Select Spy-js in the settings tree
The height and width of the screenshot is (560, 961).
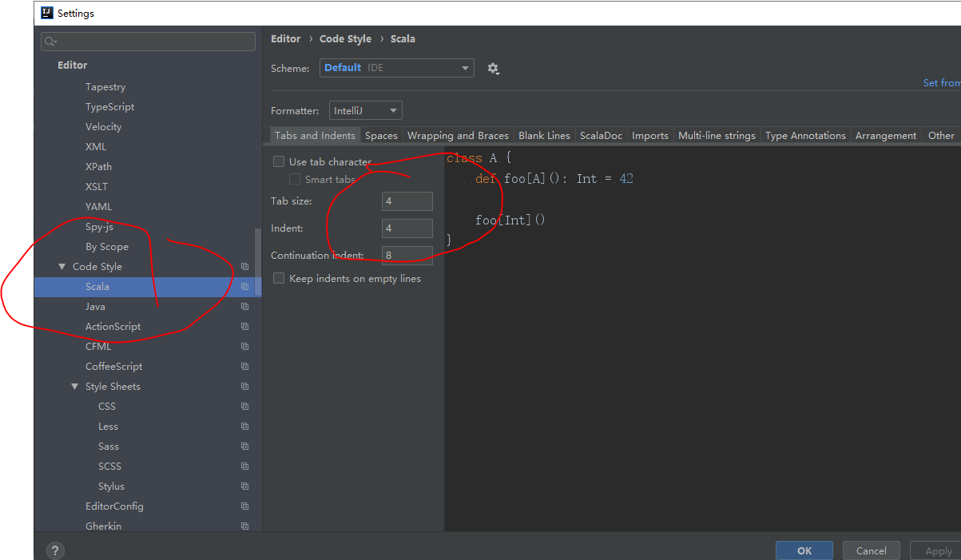(99, 227)
